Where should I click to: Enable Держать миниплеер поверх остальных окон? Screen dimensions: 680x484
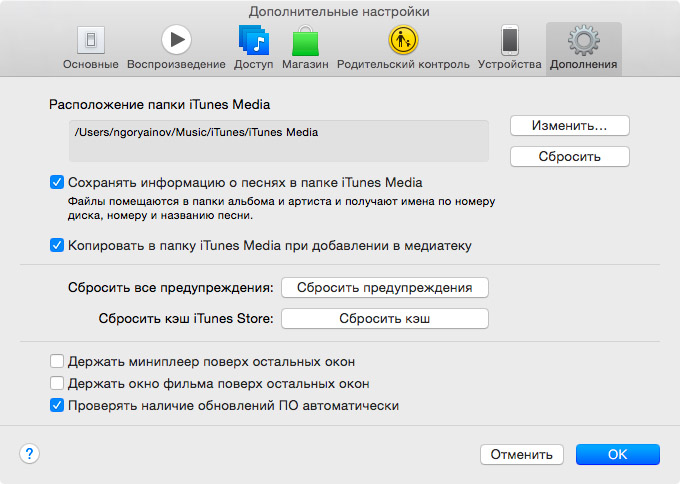point(56,362)
